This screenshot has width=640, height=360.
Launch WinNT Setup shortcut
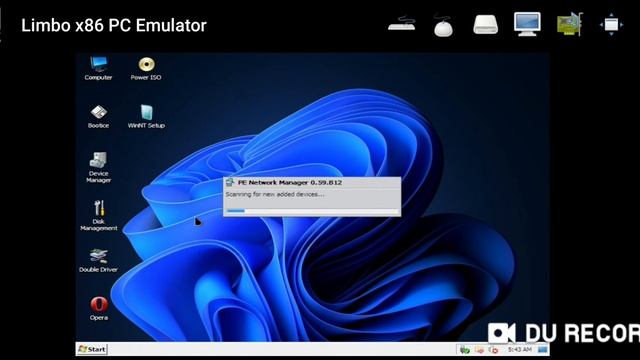point(146,116)
